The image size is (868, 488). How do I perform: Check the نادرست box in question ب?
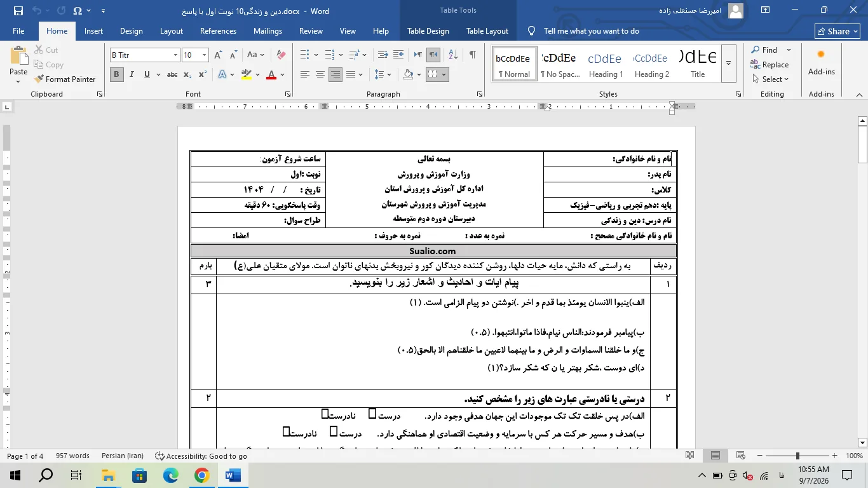point(287,432)
